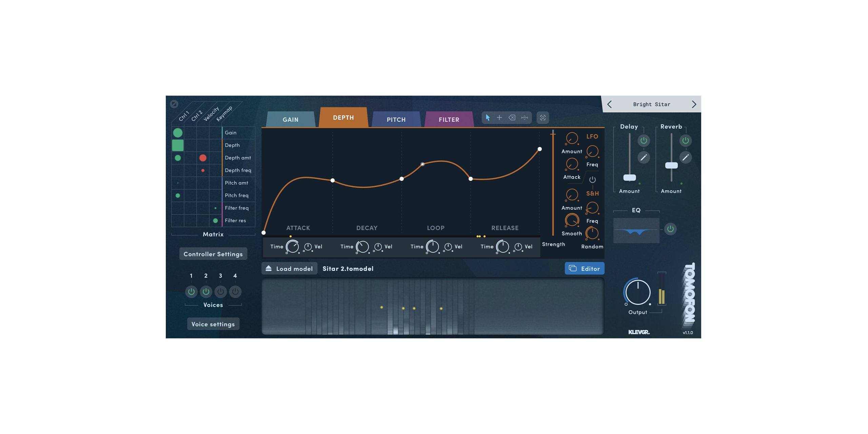Click the Editor button
This screenshot has width=868, height=434.
(x=584, y=269)
